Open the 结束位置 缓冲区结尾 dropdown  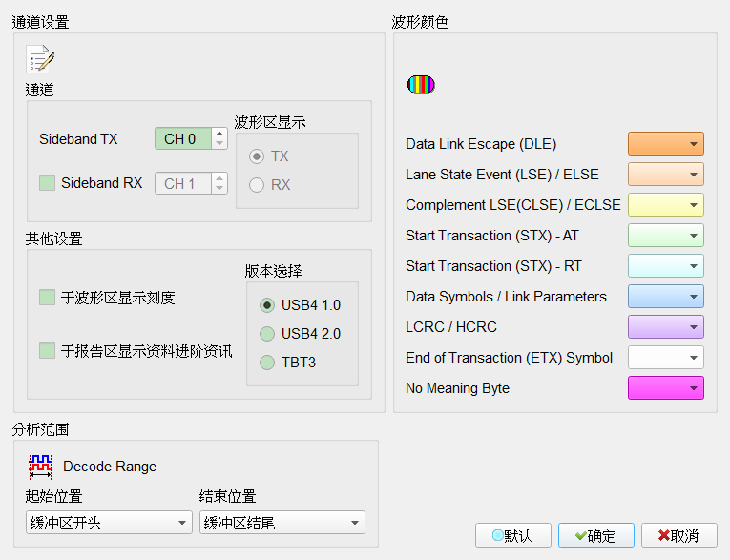[282, 523]
